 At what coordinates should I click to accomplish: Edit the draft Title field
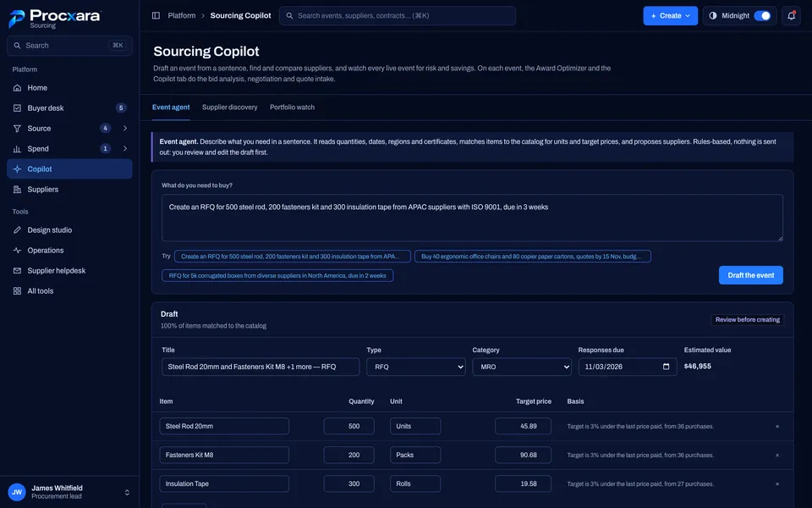(x=261, y=367)
